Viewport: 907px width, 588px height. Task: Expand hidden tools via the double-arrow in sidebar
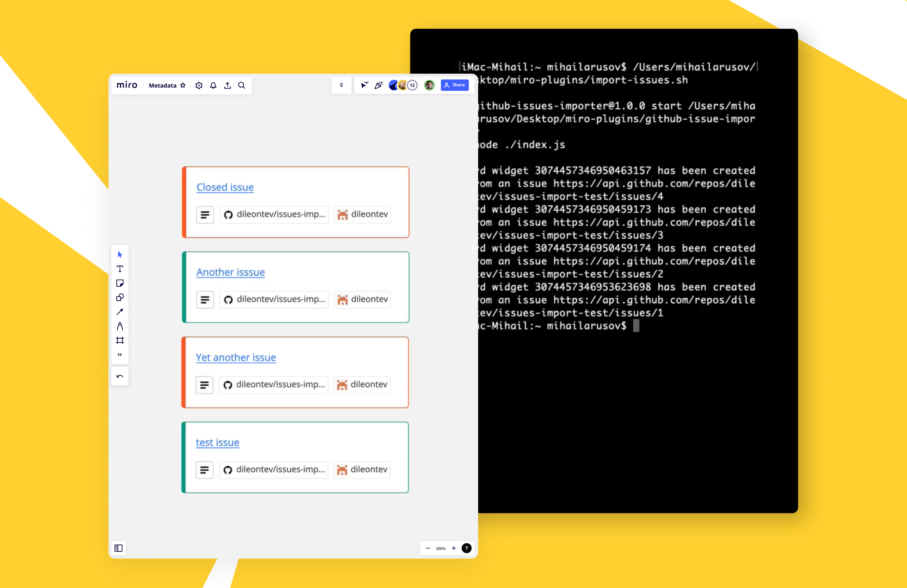tap(120, 355)
